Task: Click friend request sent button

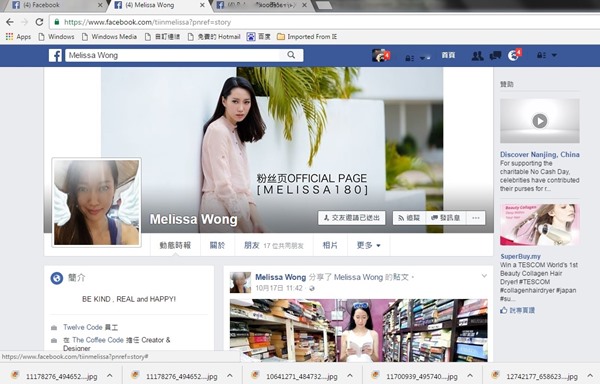Action: tap(352, 218)
